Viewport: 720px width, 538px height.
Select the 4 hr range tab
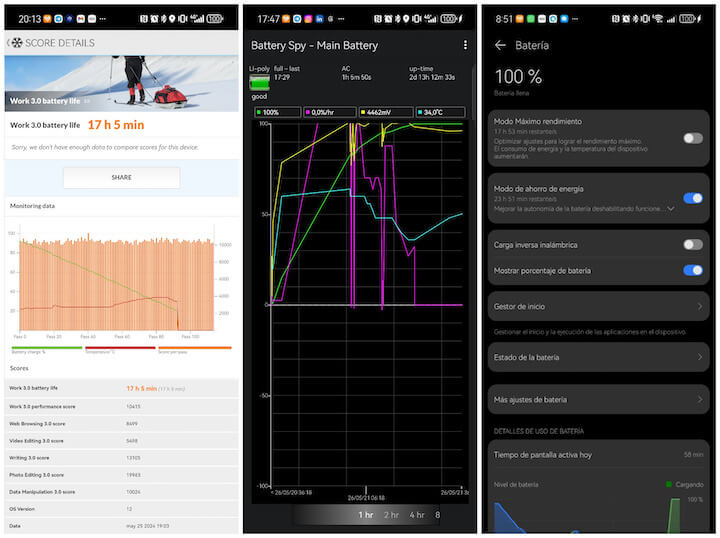pos(417,515)
